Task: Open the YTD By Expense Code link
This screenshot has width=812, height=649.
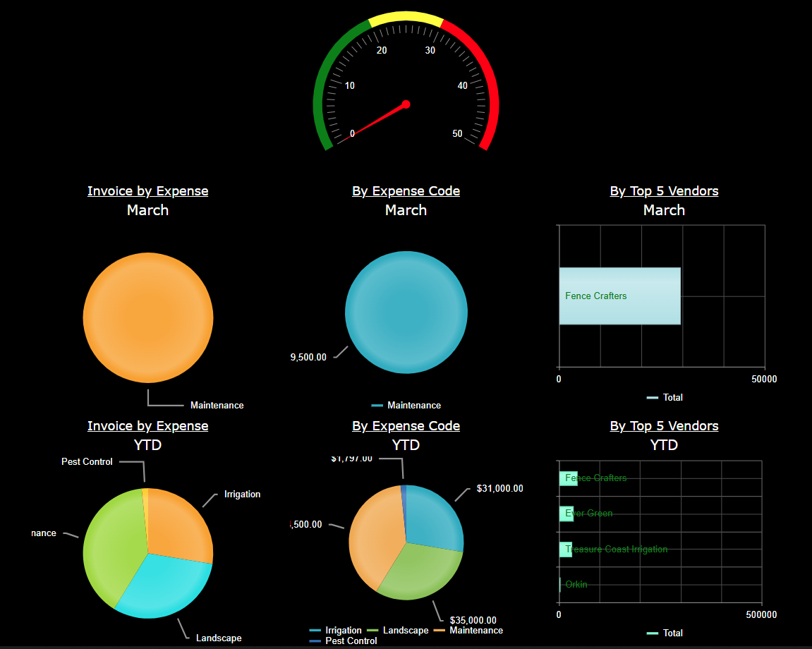Action: pos(406,426)
